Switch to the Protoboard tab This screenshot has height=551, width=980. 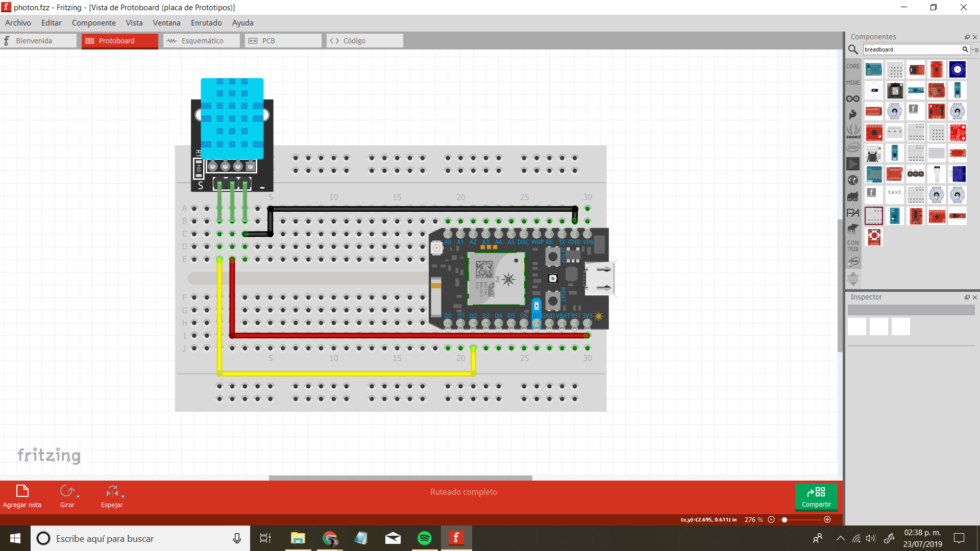(x=120, y=41)
